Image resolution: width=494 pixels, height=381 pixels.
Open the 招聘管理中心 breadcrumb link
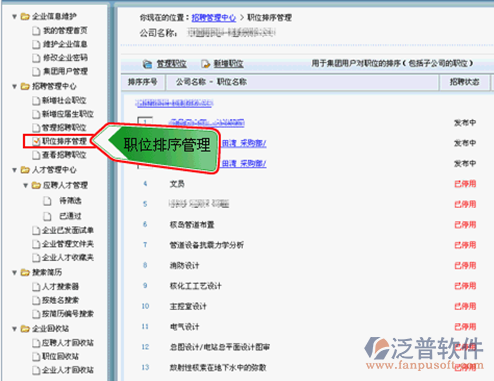point(214,18)
